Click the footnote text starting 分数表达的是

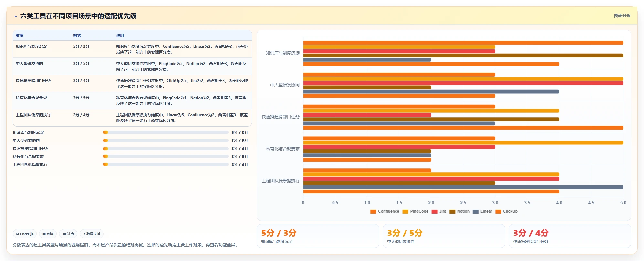(126, 245)
